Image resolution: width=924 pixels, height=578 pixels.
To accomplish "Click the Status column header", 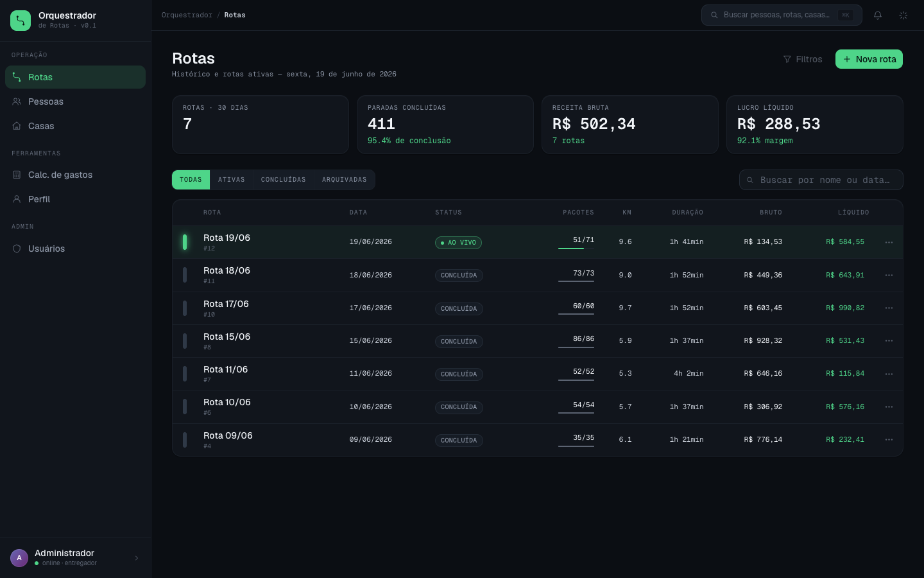I will point(449,213).
